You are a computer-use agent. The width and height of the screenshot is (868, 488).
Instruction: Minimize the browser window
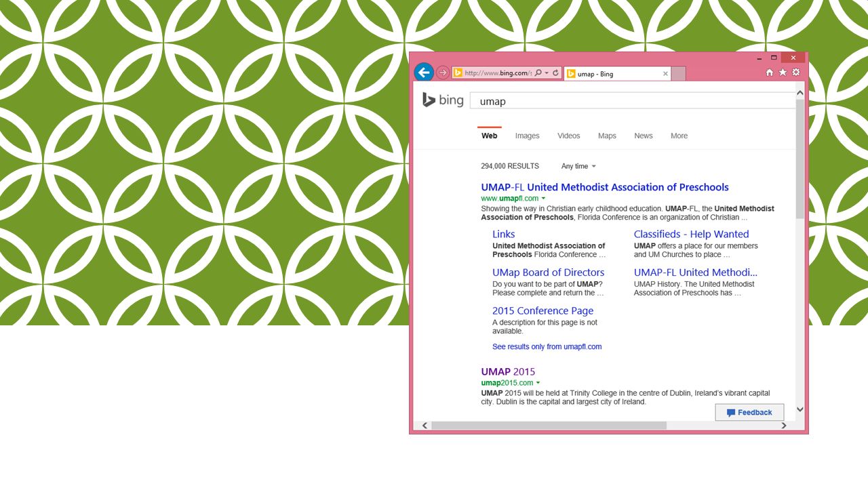coord(759,58)
